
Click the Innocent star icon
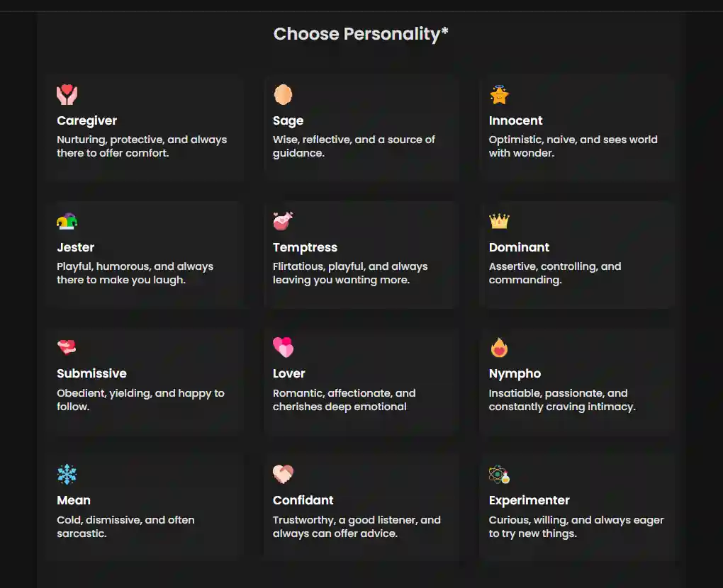(499, 94)
